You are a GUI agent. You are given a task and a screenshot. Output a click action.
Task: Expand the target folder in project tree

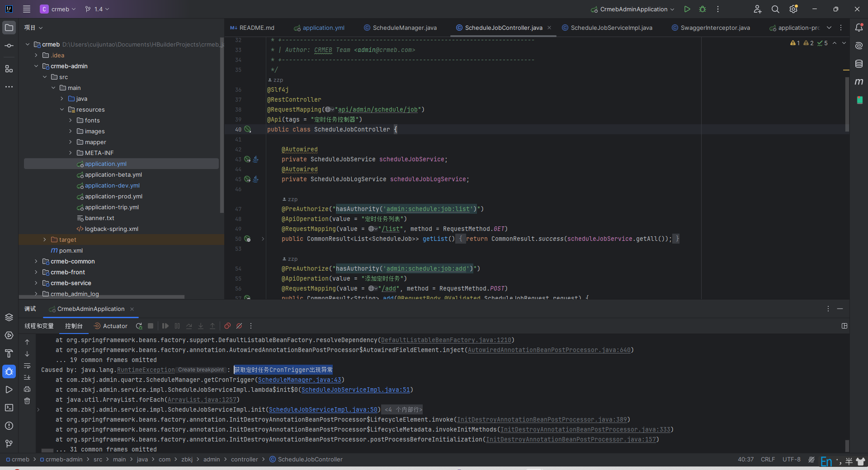[x=45, y=240]
